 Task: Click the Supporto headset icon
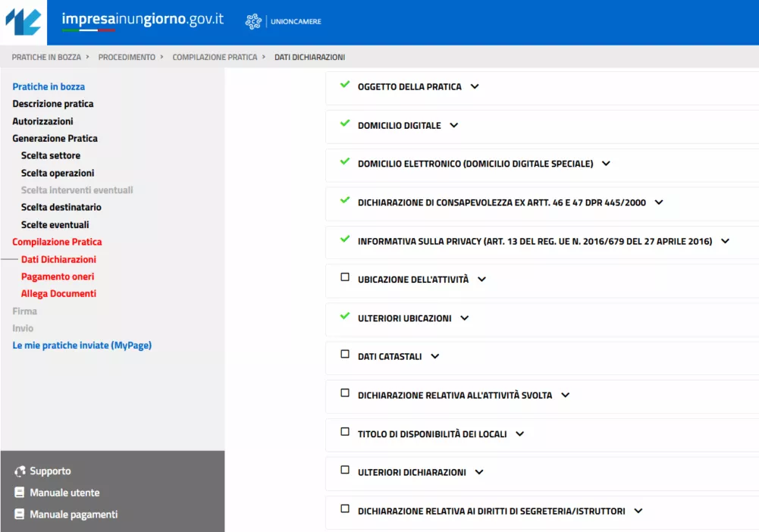pyautogui.click(x=20, y=471)
